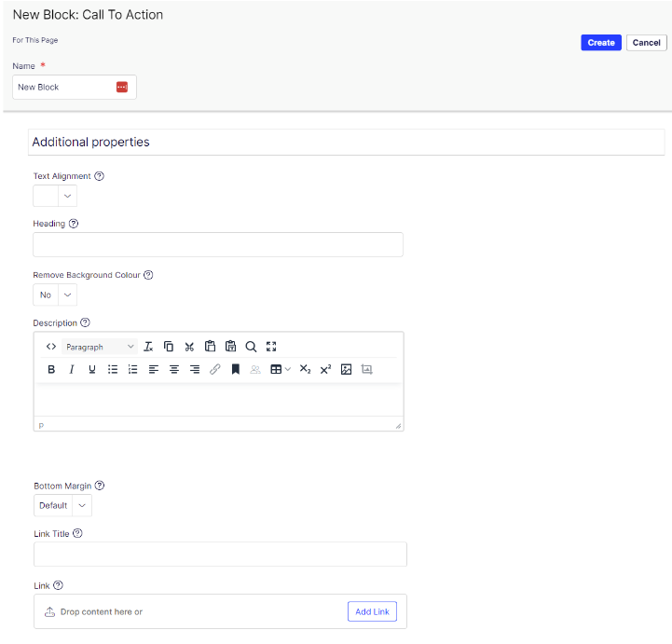Insert a table in Description
The height and width of the screenshot is (644, 672).
click(276, 369)
